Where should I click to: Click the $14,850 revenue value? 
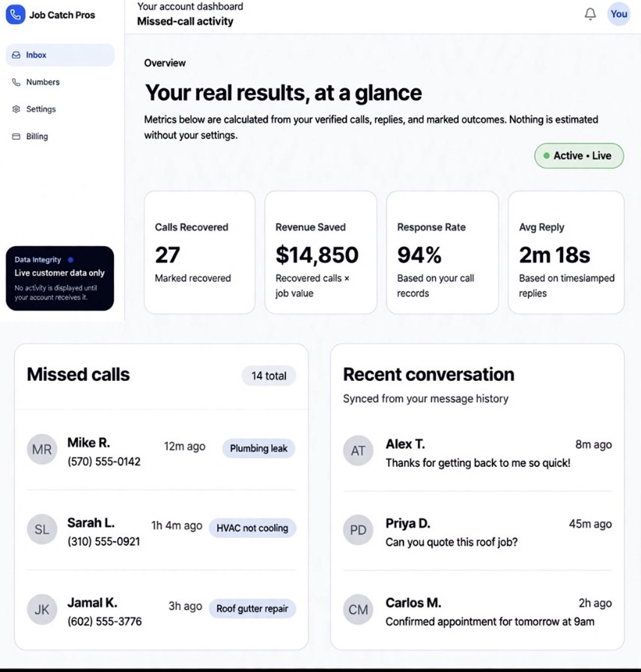point(317,254)
